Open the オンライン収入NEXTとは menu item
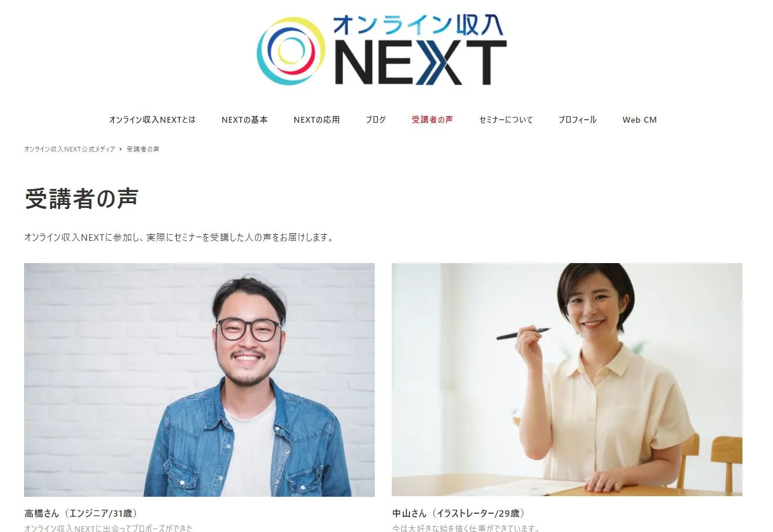Image resolution: width=773 pixels, height=532 pixels. point(152,120)
